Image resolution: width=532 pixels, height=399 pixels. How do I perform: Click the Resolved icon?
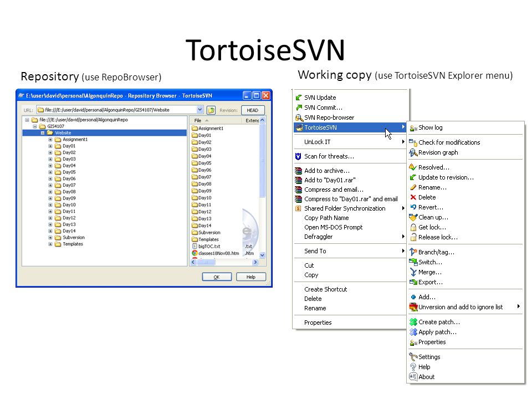413,167
